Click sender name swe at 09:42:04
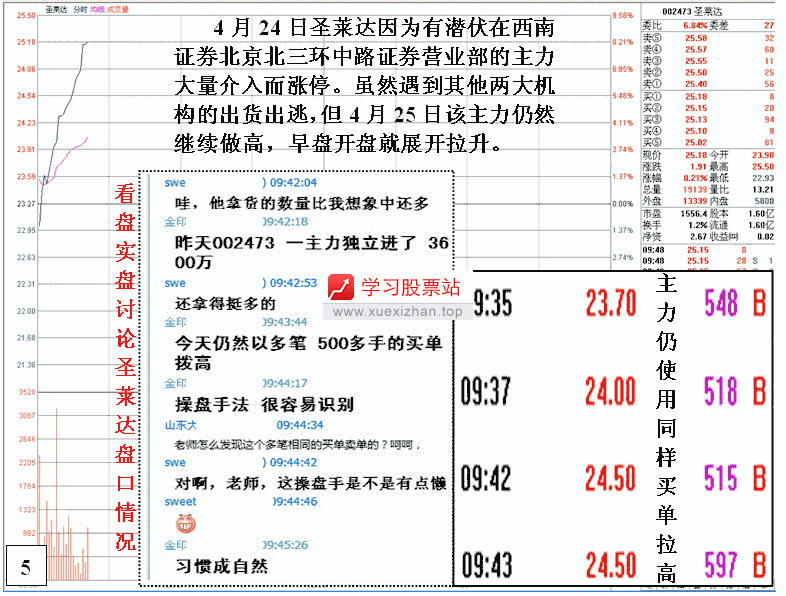 [175, 183]
